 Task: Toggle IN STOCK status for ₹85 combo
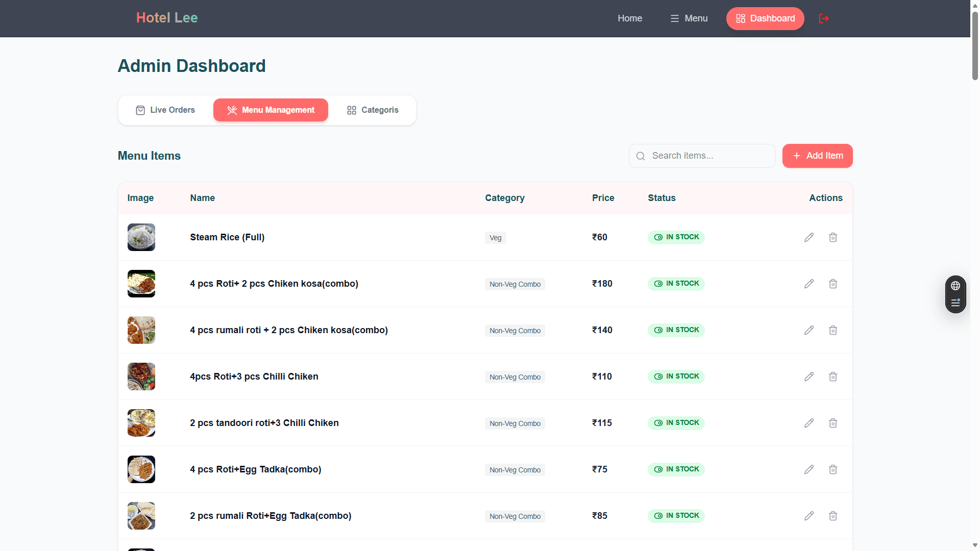point(676,516)
